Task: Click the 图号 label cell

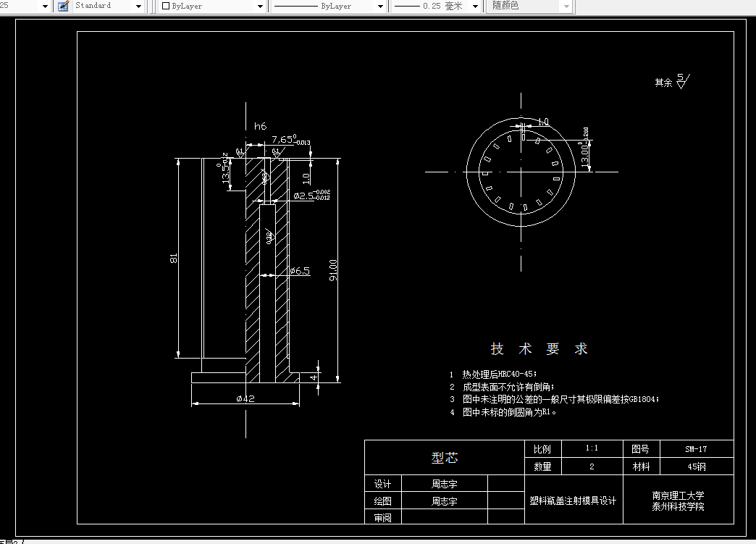Action: [641, 449]
